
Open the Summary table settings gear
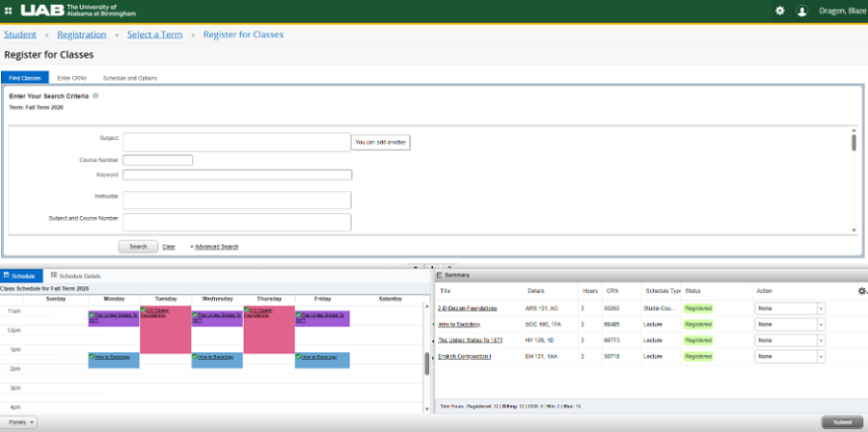coord(862,291)
